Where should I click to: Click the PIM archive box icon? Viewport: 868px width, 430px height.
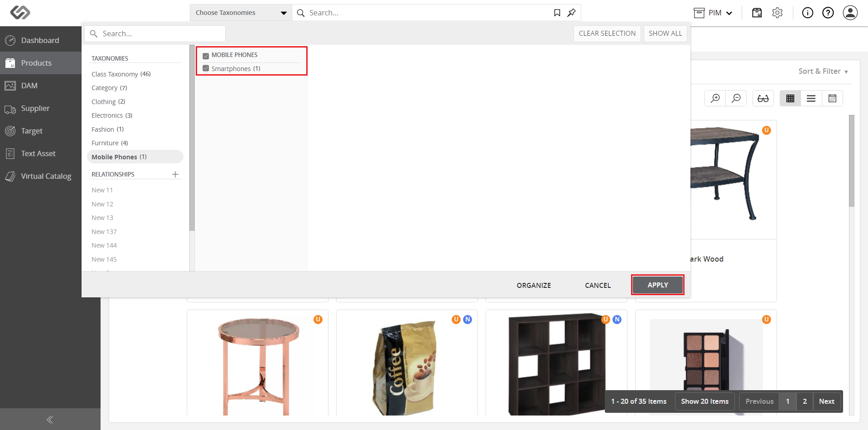699,13
